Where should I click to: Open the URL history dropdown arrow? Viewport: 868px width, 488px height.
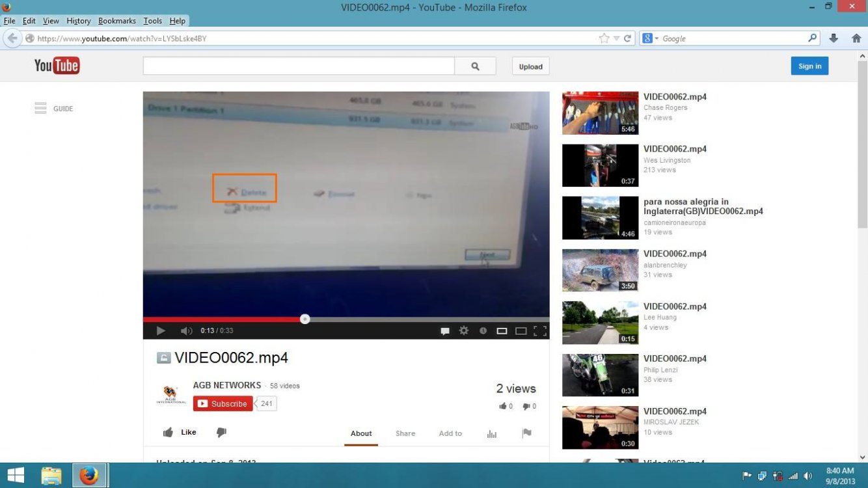click(617, 38)
